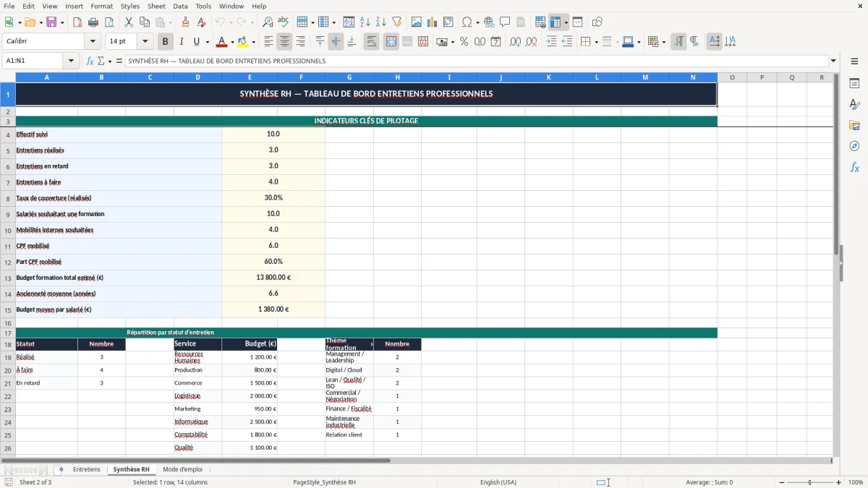868x488 pixels.
Task: Click the Clear Direct Formatting icon
Action: click(x=202, y=22)
